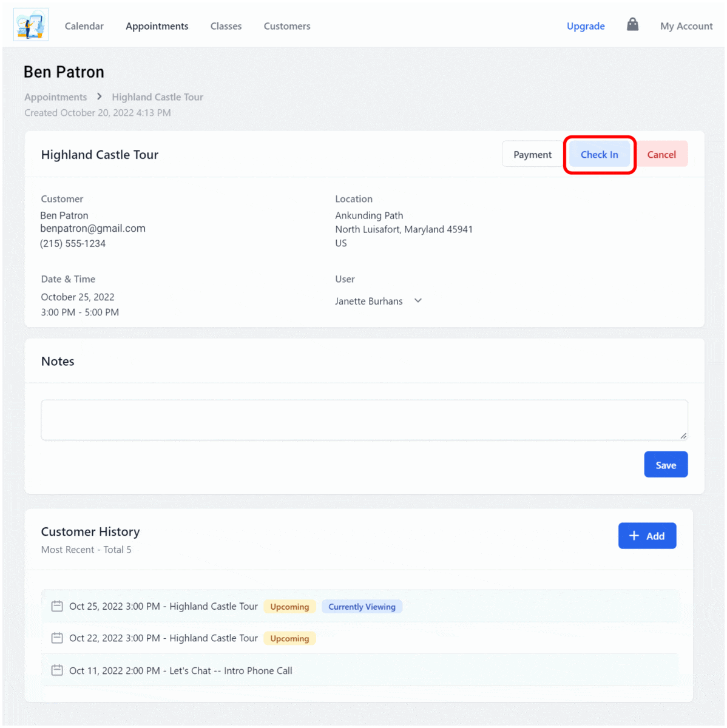Click the time 3:00 PM - 5:00 PM
The height and width of the screenshot is (728, 727).
coord(80,312)
